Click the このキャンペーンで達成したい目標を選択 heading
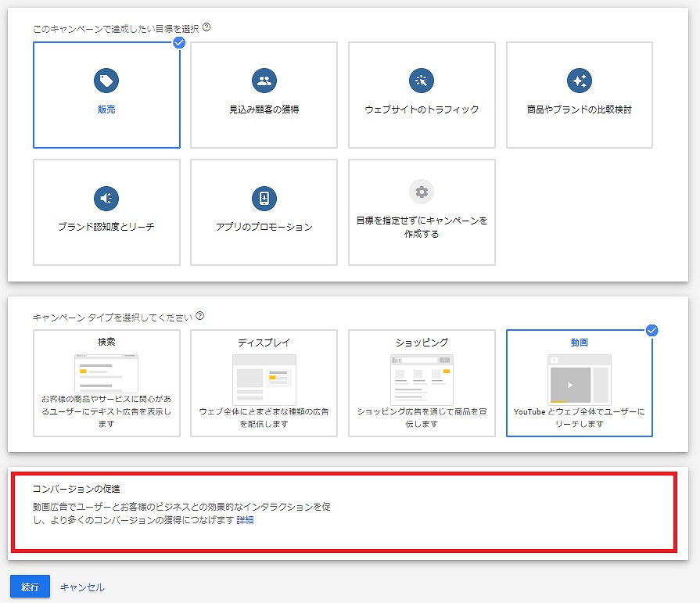The width and height of the screenshot is (700, 603). click(116, 29)
